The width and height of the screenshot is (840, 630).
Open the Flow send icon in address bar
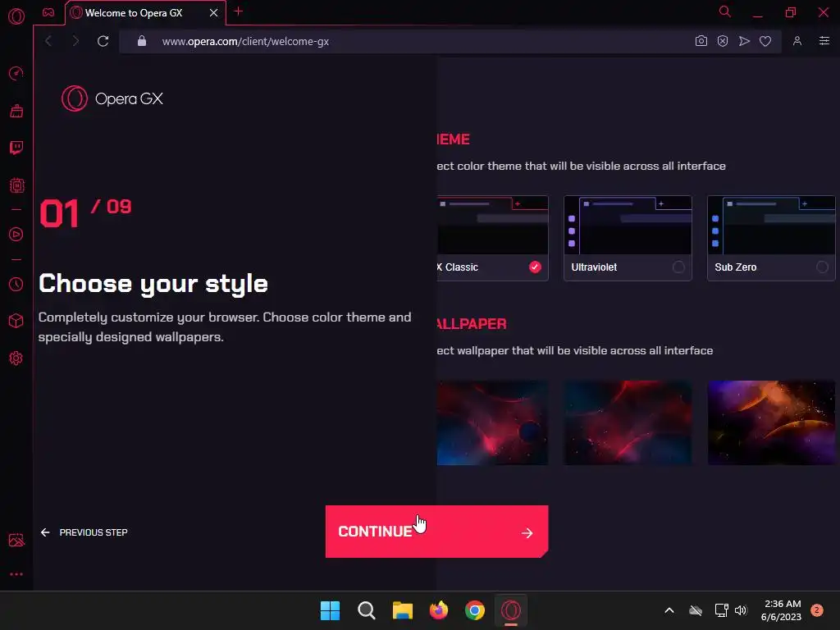[744, 41]
